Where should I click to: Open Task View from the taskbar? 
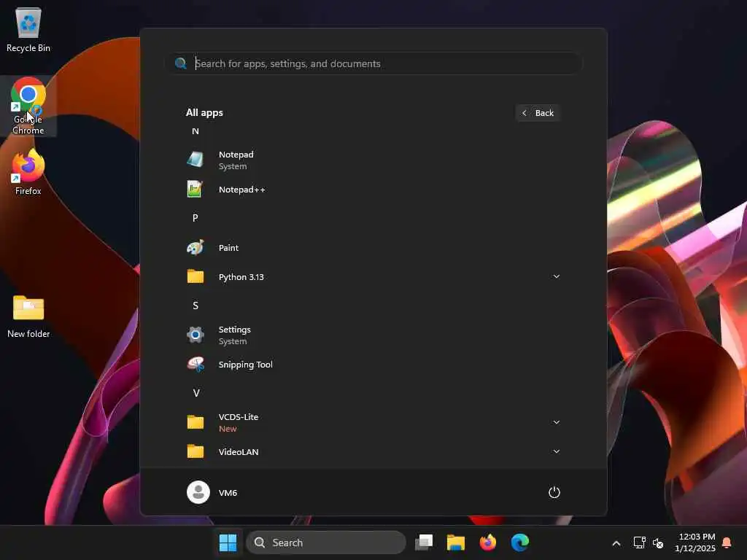click(x=424, y=542)
